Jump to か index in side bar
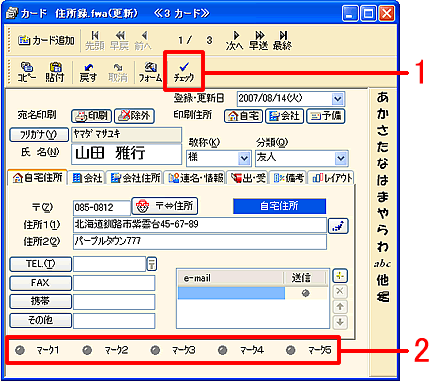Screen dimensions: 429x382 pyautogui.click(x=383, y=114)
